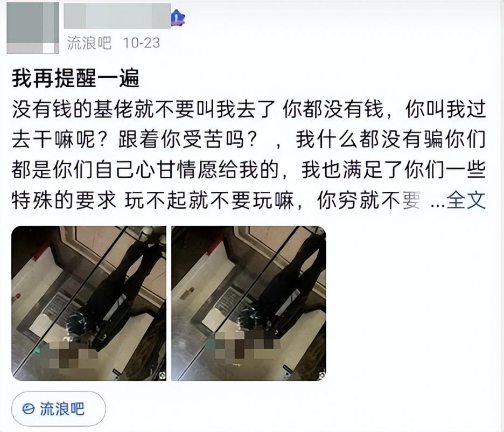
Task: Click the 流浪吧 forum name under the username
Action: (x=89, y=43)
